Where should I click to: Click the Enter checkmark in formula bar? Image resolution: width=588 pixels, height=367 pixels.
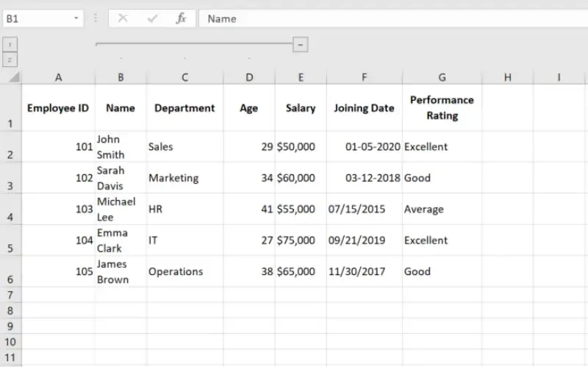click(x=152, y=18)
